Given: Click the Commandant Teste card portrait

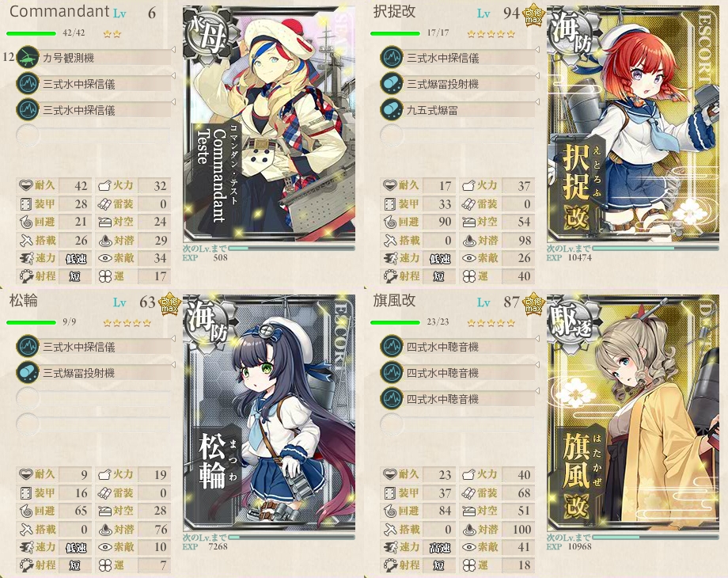Looking at the screenshot, I should pyautogui.click(x=269, y=124).
